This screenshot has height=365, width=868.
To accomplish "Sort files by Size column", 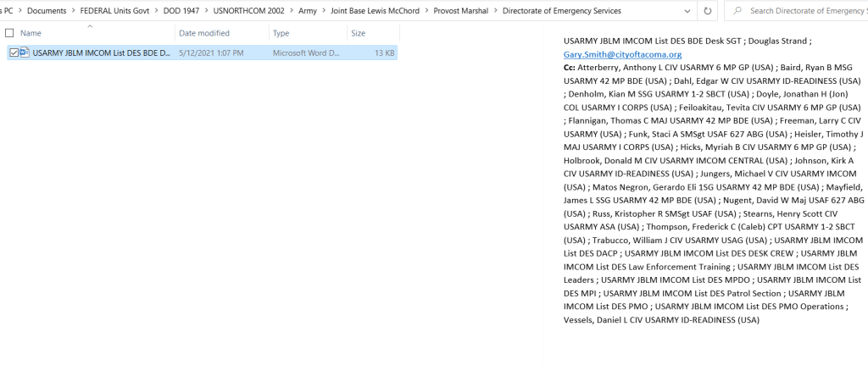I will pyautogui.click(x=359, y=33).
